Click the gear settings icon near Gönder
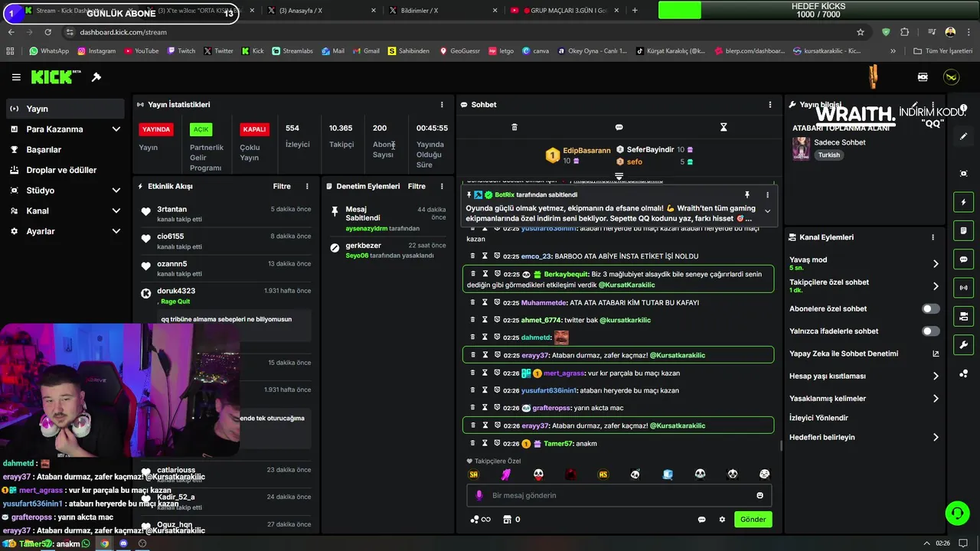This screenshot has height=551, width=980. click(722, 520)
